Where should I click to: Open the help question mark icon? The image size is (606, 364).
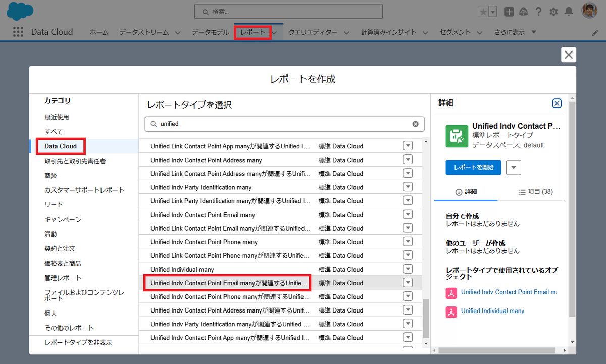[x=539, y=12]
